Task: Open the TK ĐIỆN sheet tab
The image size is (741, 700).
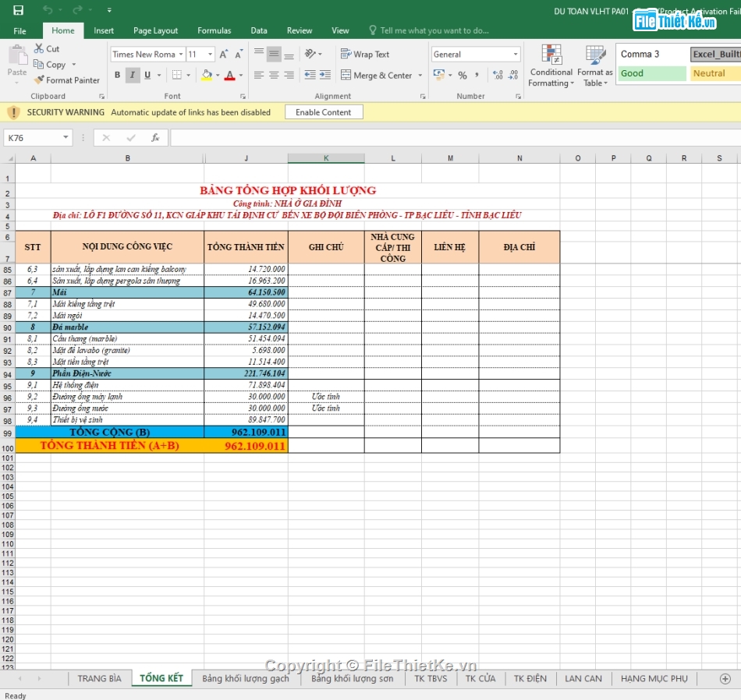Action: point(530,678)
